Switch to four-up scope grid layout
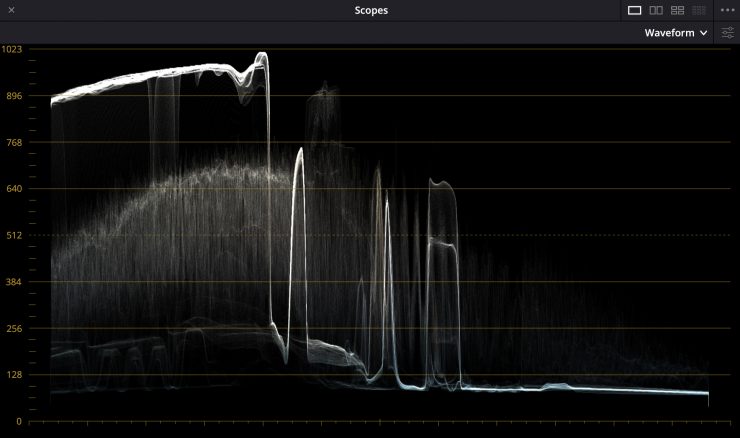This screenshot has height=438, width=740. click(677, 10)
